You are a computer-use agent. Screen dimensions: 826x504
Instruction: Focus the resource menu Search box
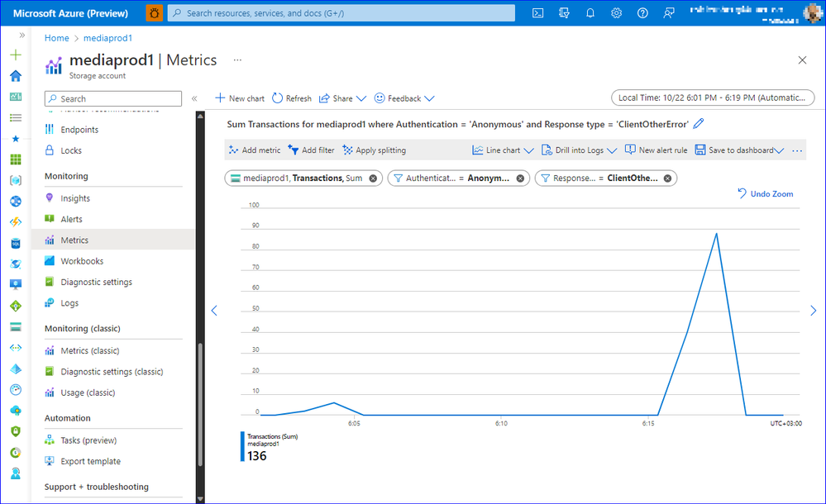pos(113,98)
